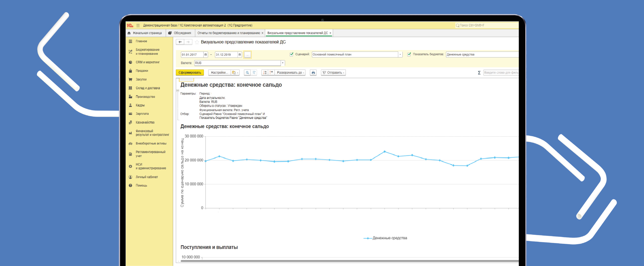Switch to Отчеты по бюджетированию и планированию tab
This screenshot has height=266, width=644.
[228, 33]
